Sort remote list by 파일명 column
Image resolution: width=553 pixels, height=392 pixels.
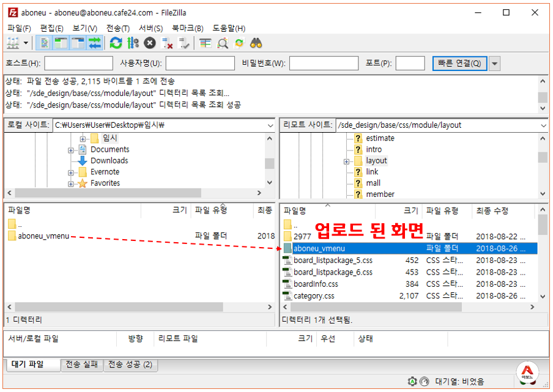tap(328, 211)
